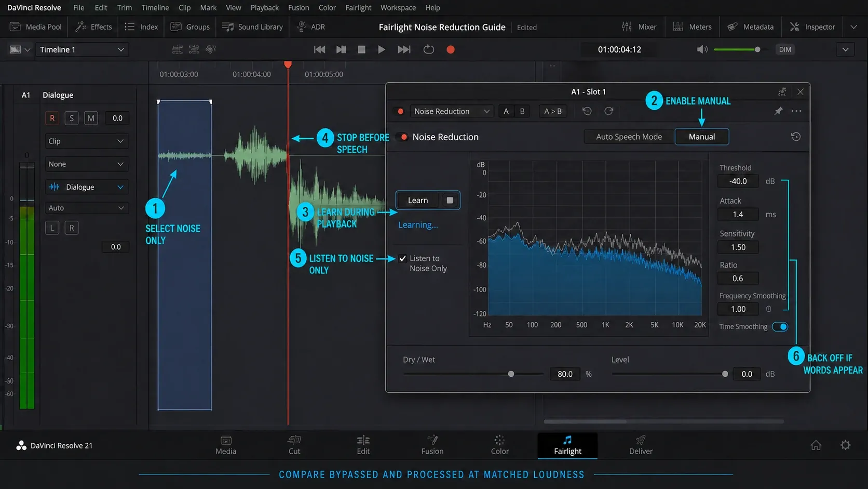Switch to the Deliver page
The image size is (868, 489).
pos(641,445)
